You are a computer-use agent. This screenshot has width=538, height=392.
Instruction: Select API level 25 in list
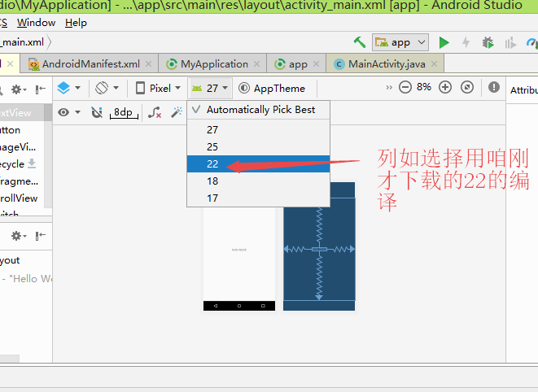click(258, 146)
